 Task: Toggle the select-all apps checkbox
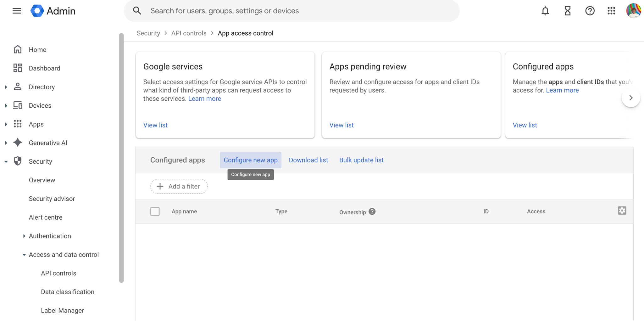tap(155, 211)
